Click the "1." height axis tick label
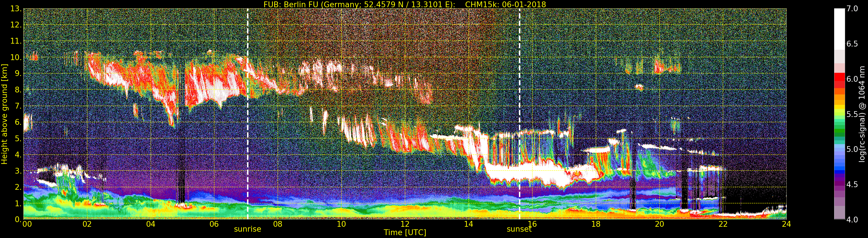 pyautogui.click(x=18, y=203)
